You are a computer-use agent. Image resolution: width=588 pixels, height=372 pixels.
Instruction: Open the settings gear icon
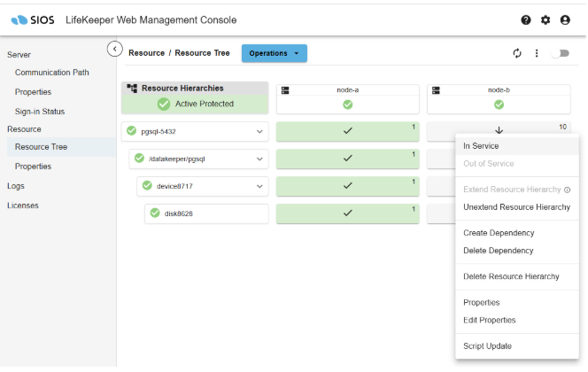[545, 19]
